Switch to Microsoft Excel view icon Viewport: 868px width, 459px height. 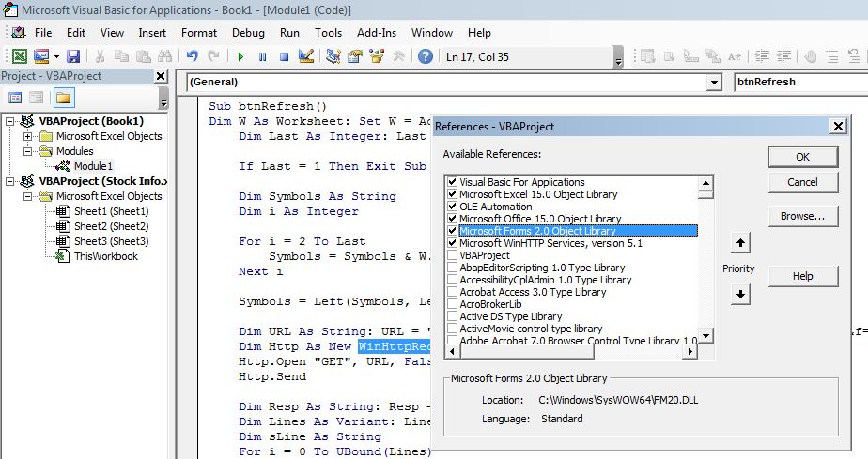tap(20, 56)
